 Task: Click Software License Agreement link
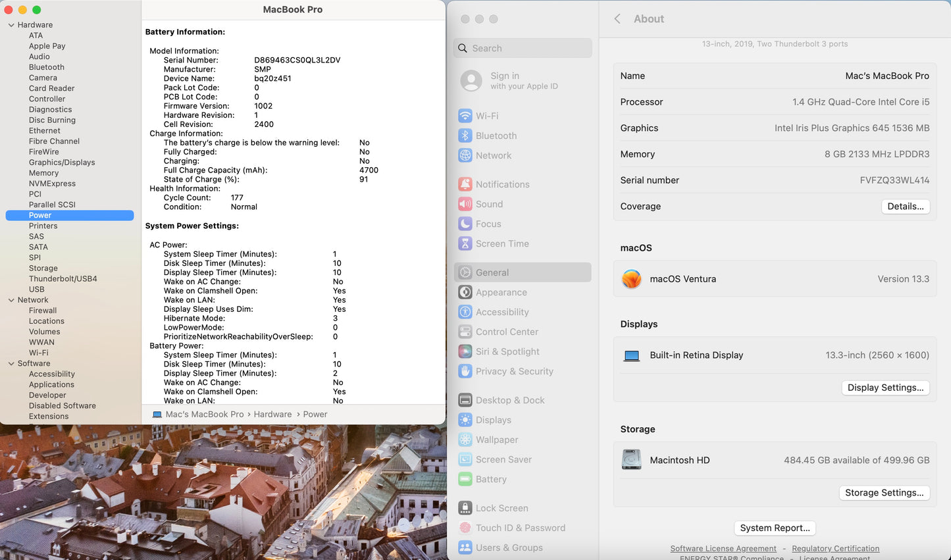[x=723, y=549]
